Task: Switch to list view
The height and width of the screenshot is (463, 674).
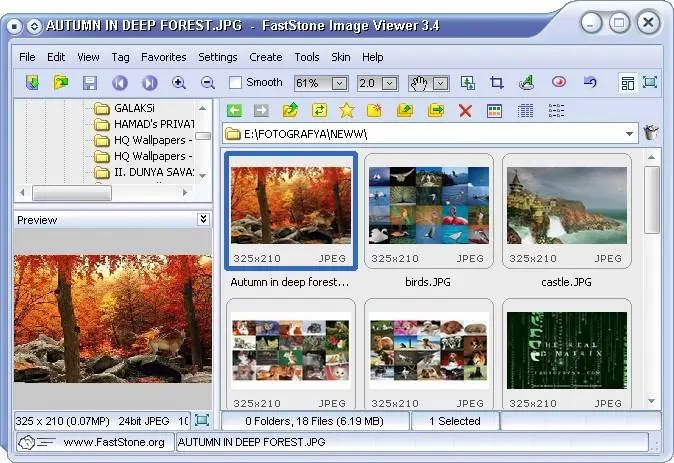Action: 556,110
